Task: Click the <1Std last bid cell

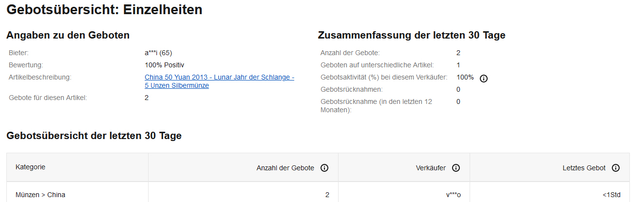Action: pos(611,195)
